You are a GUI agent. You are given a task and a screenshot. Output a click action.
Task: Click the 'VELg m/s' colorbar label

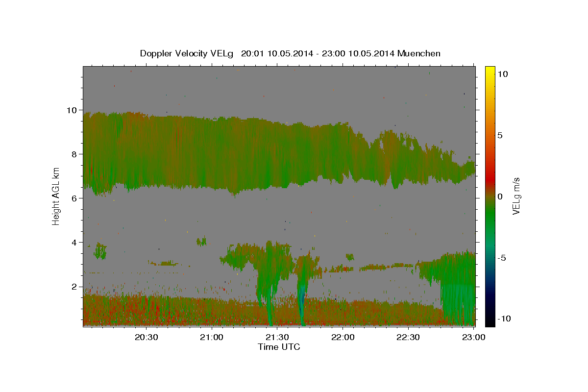[x=516, y=196]
